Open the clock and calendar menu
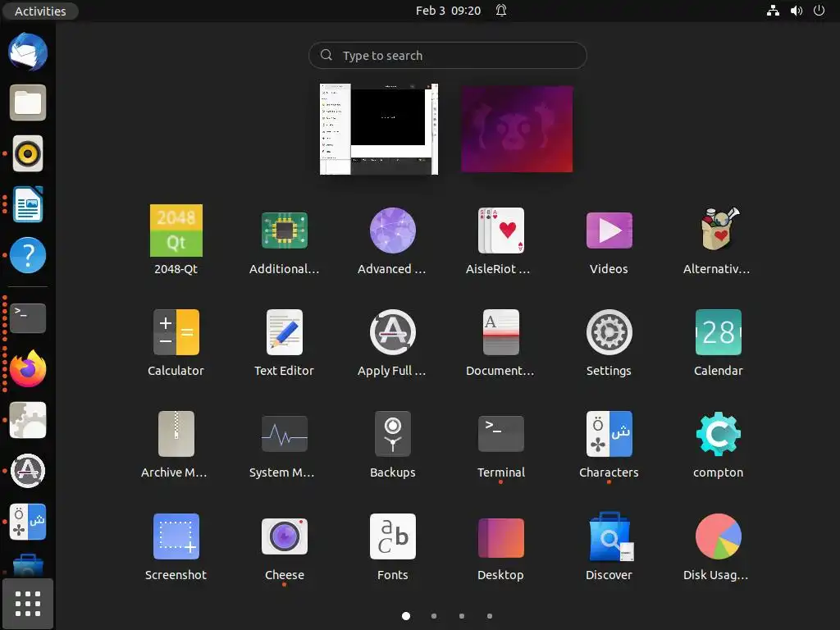The height and width of the screenshot is (630, 840). 448,11
